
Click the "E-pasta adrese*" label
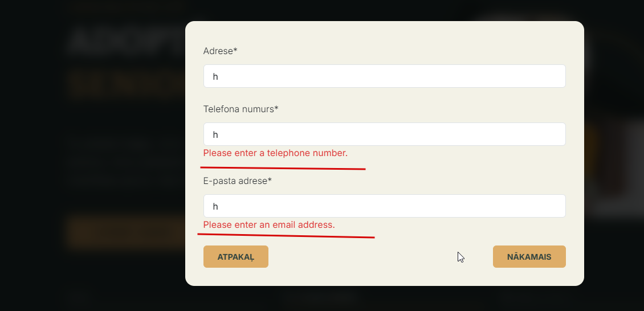(237, 181)
